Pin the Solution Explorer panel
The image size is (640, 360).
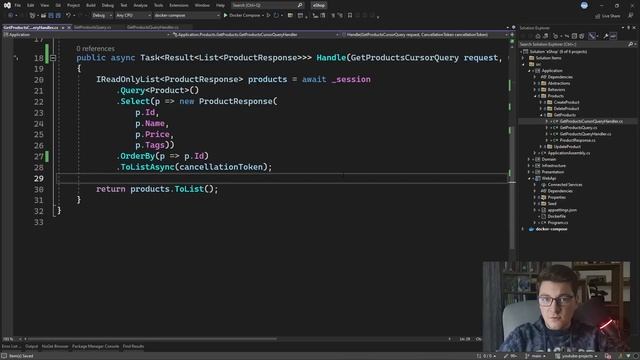[629, 28]
